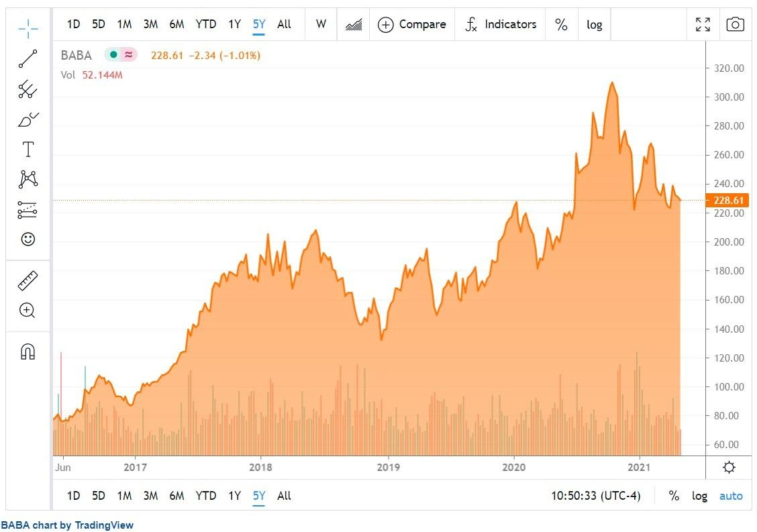
Task: Choose the Brush drawing tool
Action: 27,119
